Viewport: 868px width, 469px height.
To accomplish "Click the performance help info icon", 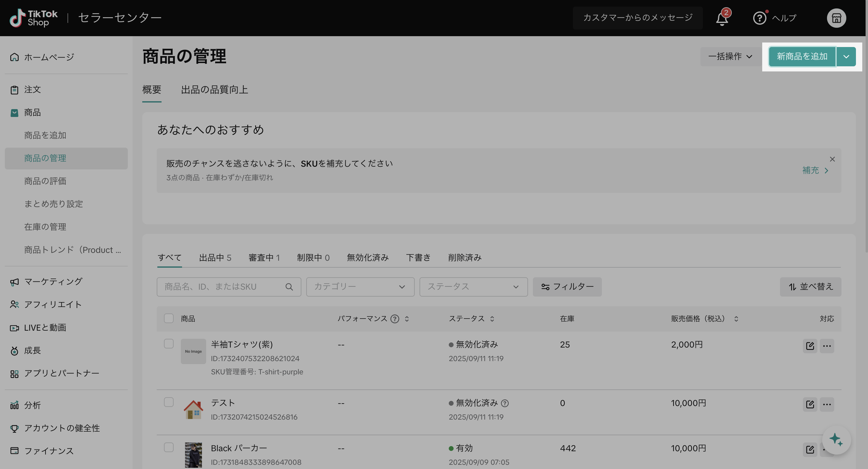I will coord(395,319).
